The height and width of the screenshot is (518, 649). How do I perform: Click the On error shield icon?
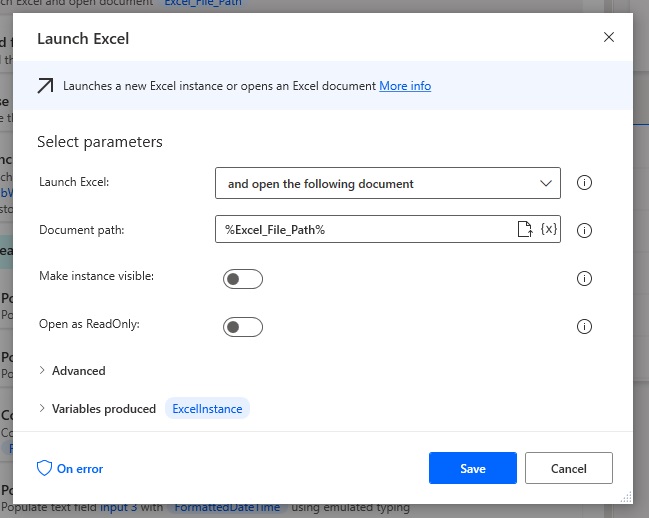coord(44,468)
